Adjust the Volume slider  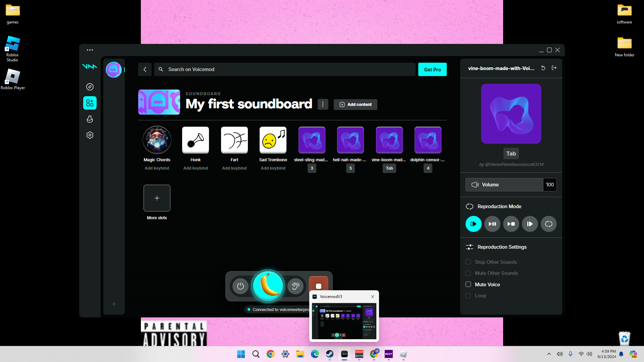tap(504, 185)
